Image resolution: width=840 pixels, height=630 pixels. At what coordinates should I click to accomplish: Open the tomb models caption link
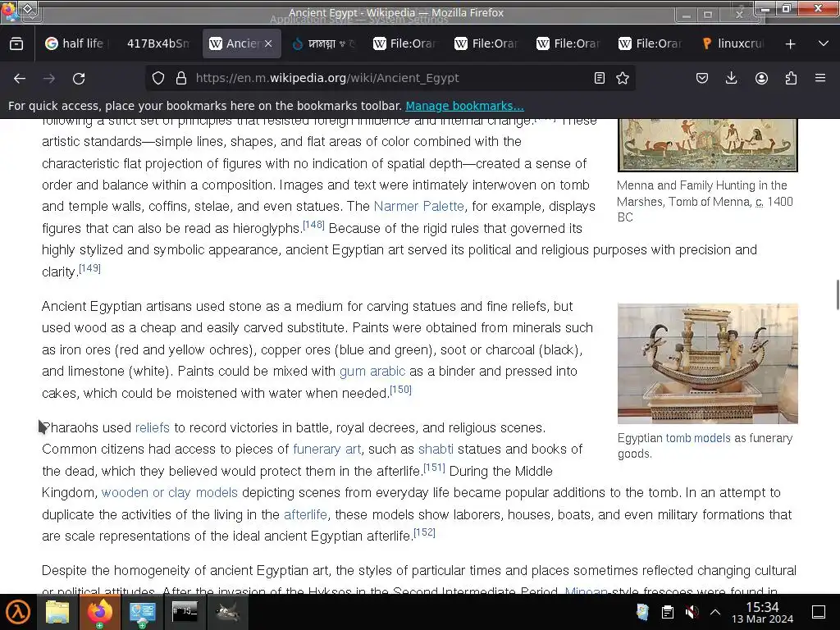click(698, 438)
